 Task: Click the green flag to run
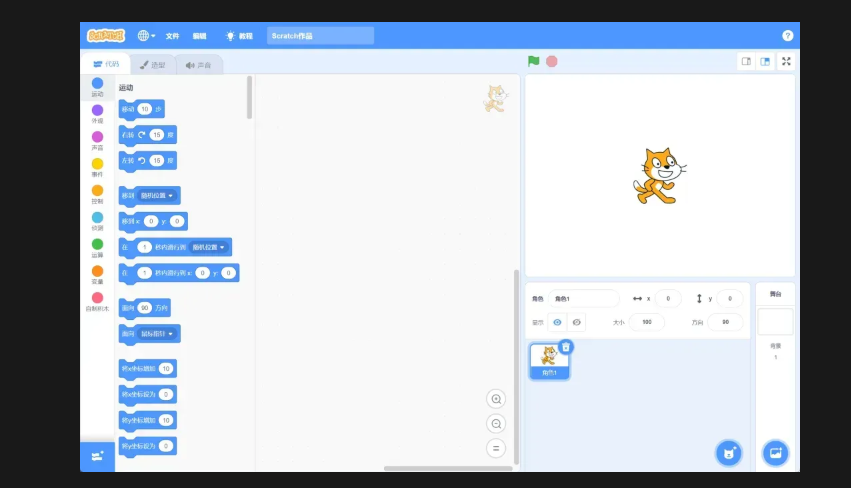(534, 61)
